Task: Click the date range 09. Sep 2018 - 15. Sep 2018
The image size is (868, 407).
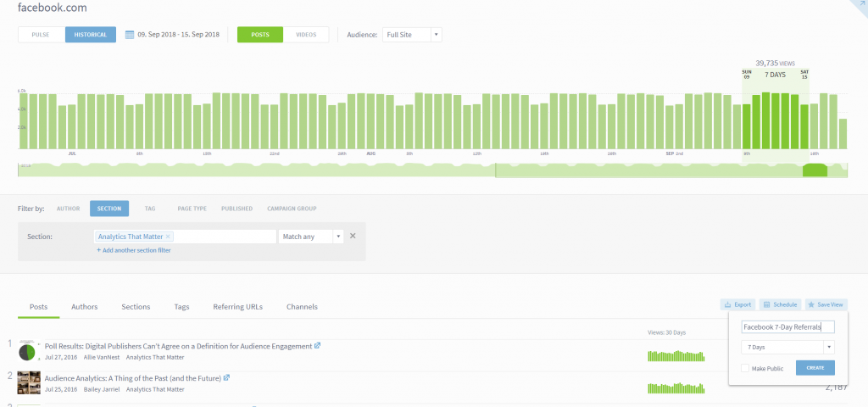Action: coord(178,34)
